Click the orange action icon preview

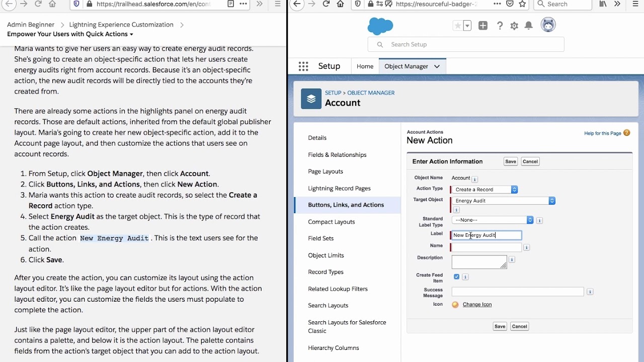[x=455, y=305]
